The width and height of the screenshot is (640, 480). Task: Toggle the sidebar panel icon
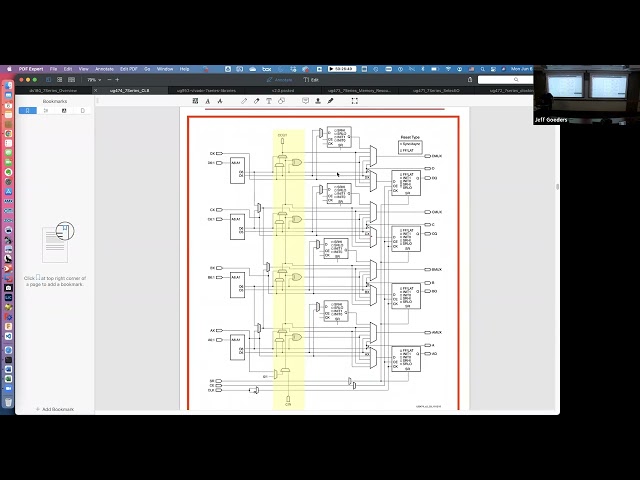coord(48,80)
